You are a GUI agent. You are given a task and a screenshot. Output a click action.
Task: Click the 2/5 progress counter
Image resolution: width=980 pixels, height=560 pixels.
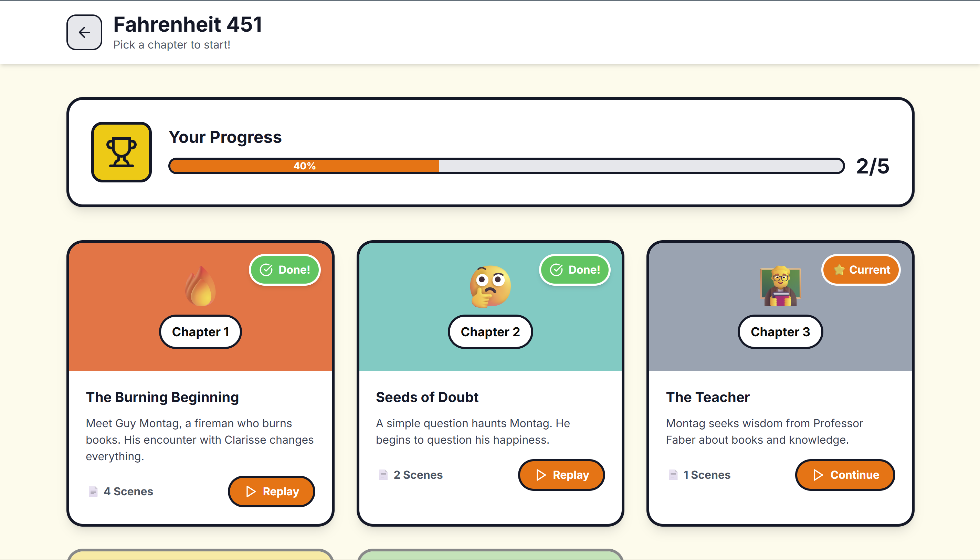point(873,166)
